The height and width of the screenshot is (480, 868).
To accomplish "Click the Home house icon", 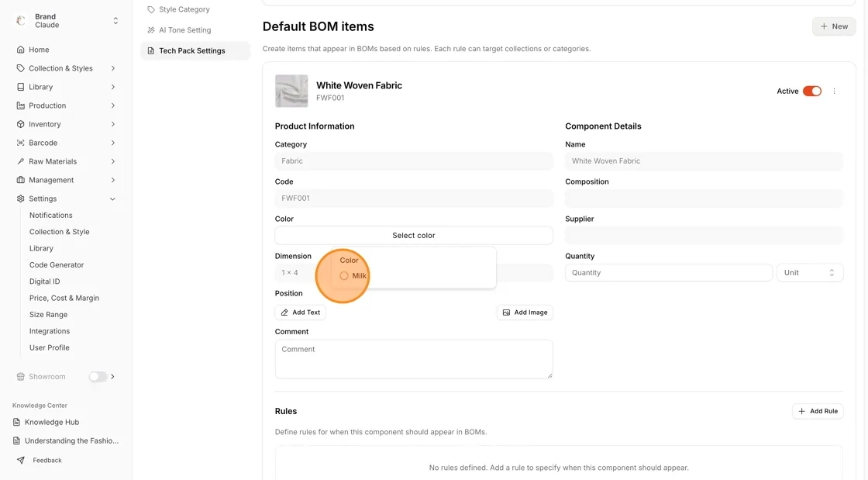I will click(x=20, y=50).
